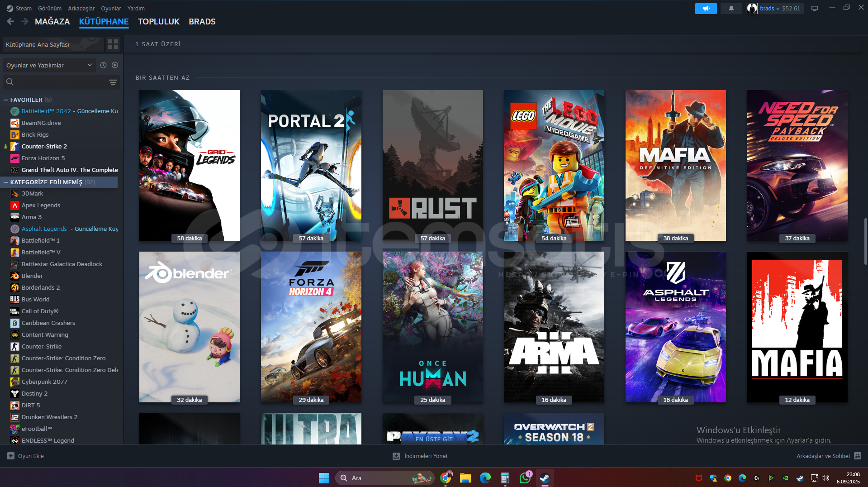Collapse the BİR SAATTEN AZ section
The height and width of the screenshot is (487, 868).
click(162, 78)
